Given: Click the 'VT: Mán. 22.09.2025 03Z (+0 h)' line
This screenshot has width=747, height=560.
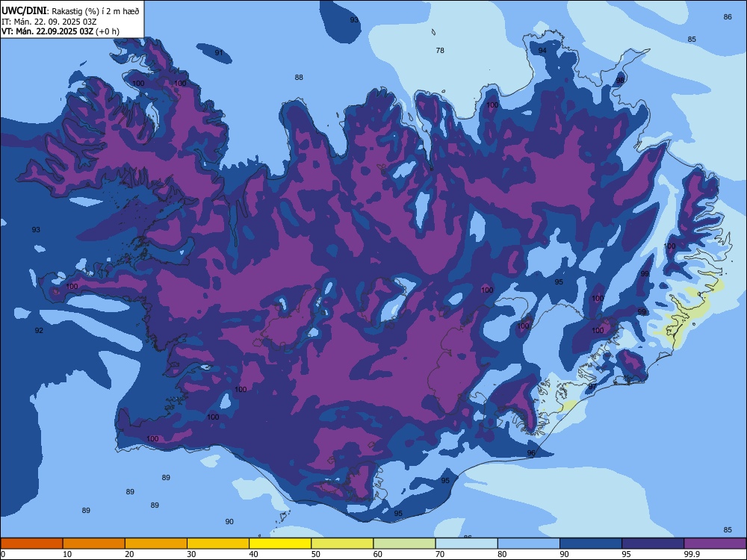Looking at the screenshot, I should pos(61,31).
